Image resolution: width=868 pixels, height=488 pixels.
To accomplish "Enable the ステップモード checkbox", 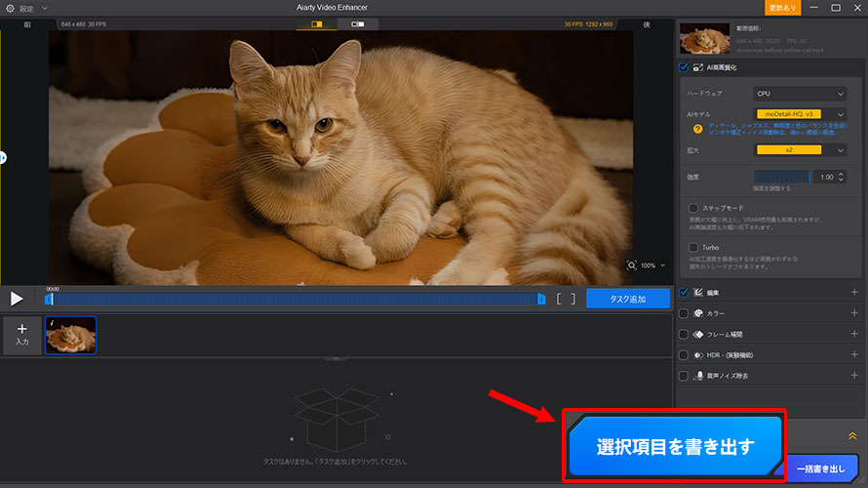I will (693, 208).
